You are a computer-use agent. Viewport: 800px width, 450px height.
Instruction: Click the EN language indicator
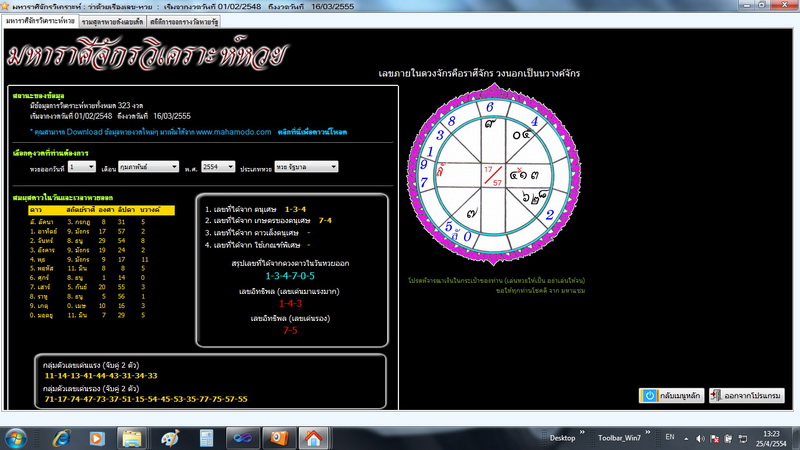670,437
